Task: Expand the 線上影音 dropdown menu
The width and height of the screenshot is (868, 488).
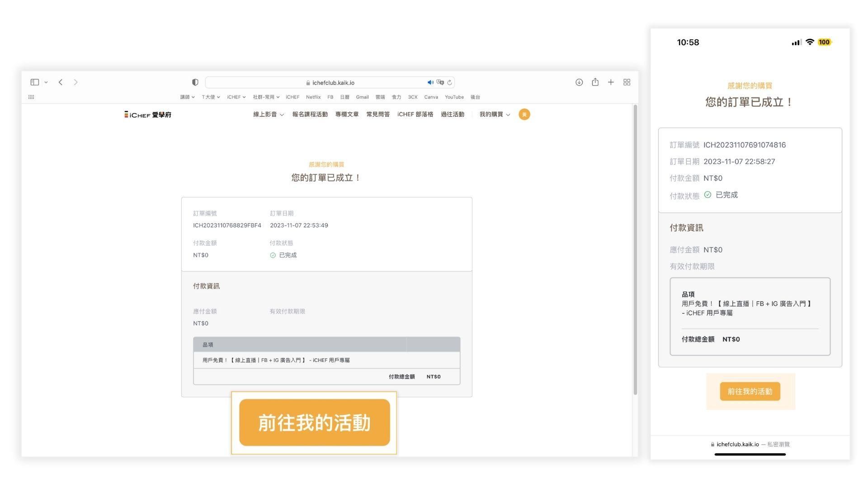Action: pyautogui.click(x=269, y=115)
